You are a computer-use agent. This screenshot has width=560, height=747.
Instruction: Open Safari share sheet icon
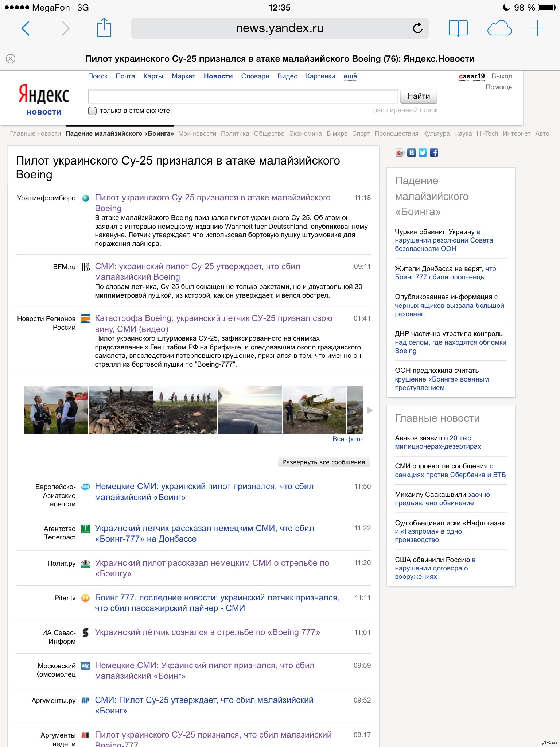[x=104, y=27]
